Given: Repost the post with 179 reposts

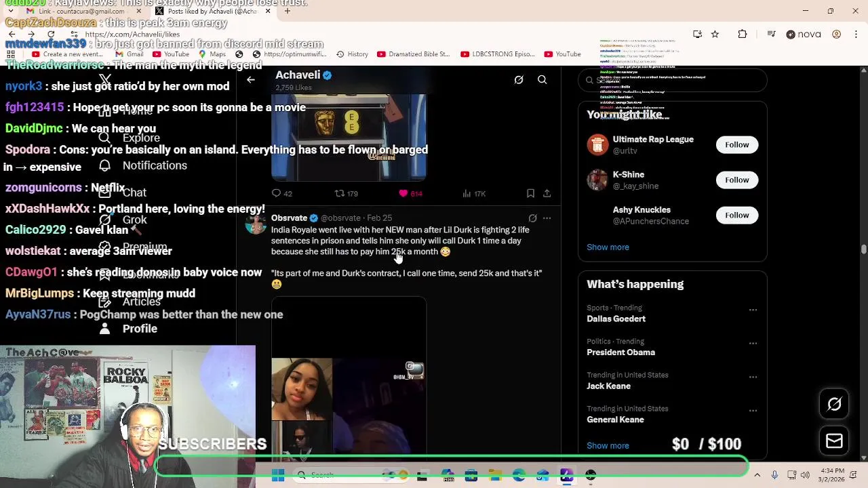Looking at the screenshot, I should (x=347, y=194).
